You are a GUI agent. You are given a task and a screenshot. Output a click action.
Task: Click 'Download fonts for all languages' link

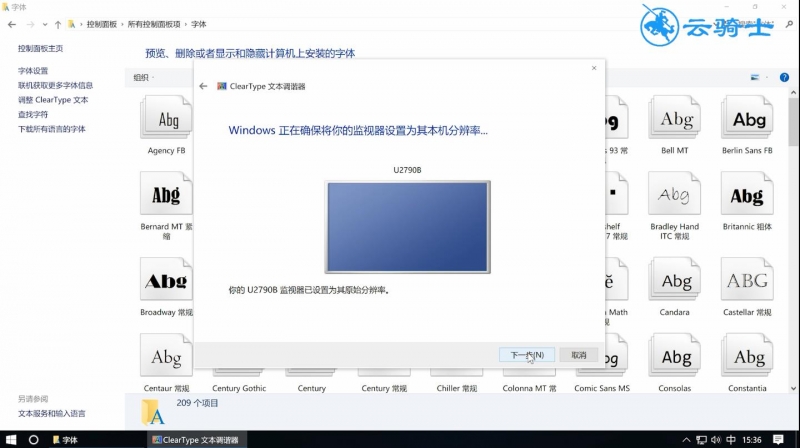click(52, 129)
